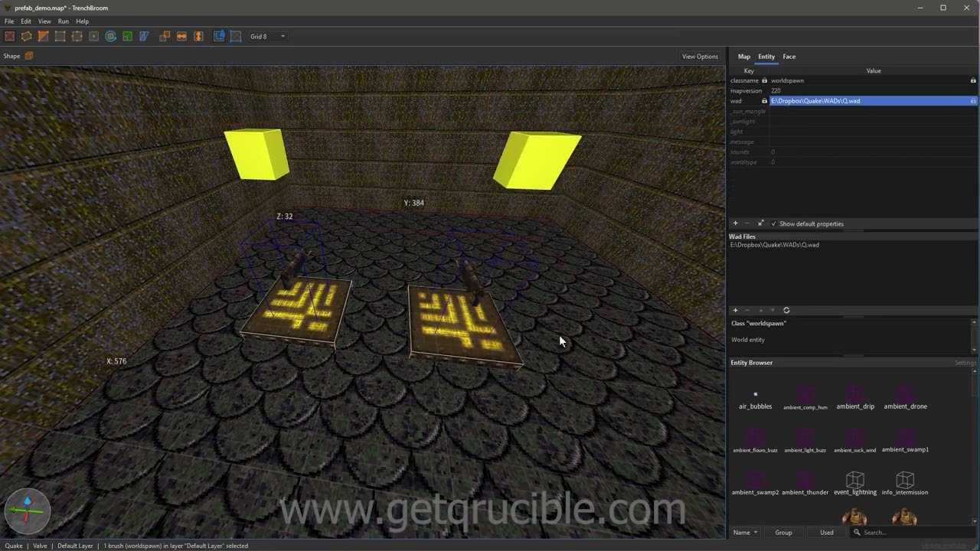The height and width of the screenshot is (551, 980).
Task: Activate the rotate tool
Action: (x=111, y=36)
